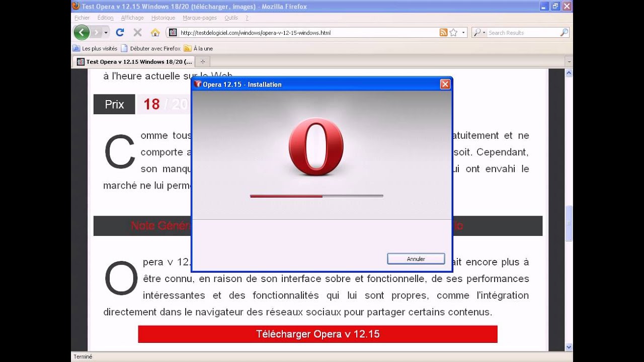Open Débuter avec Firefox bookmark
This screenshot has width=644, height=362.
[x=150, y=48]
